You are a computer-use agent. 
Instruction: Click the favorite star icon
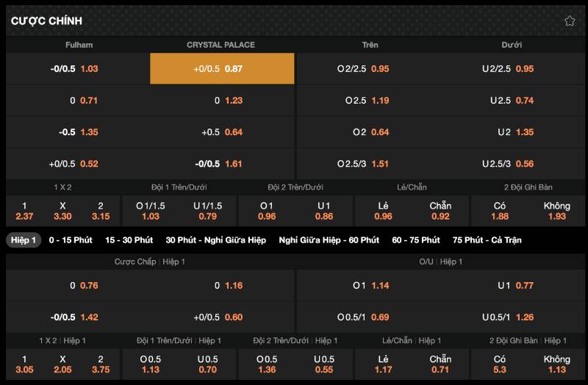570,21
